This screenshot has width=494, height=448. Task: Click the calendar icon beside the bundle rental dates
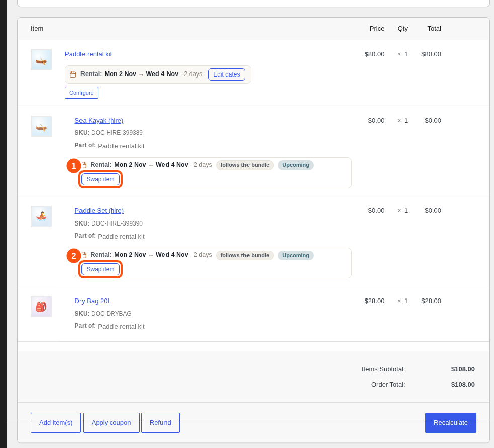pos(73,74)
